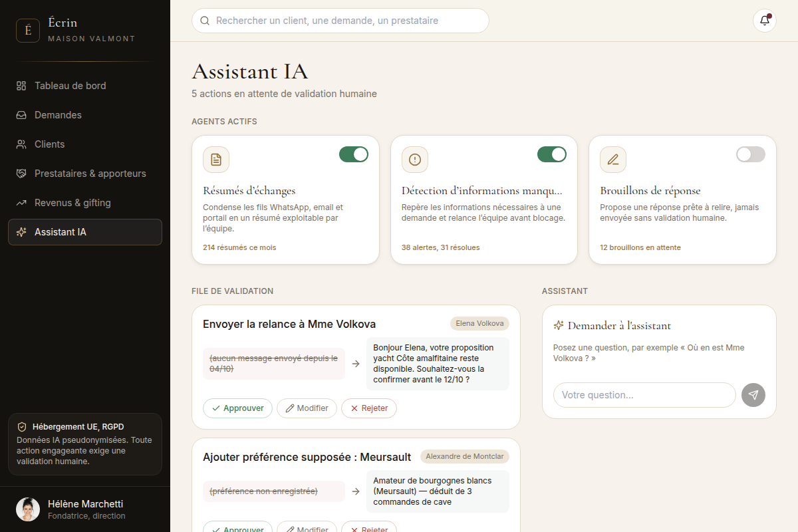
Task: Click the Assistant IA sparkle icon in sidebar
Action: 21,232
